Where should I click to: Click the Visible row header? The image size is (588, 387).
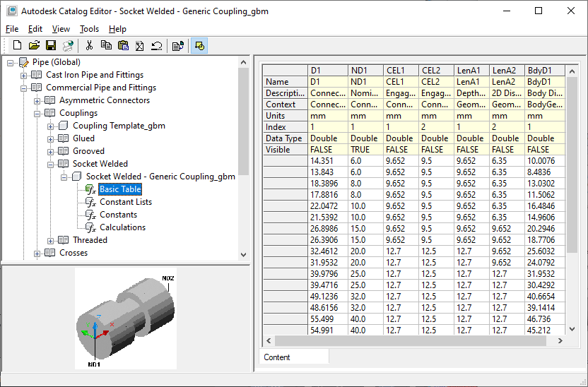tap(286, 150)
